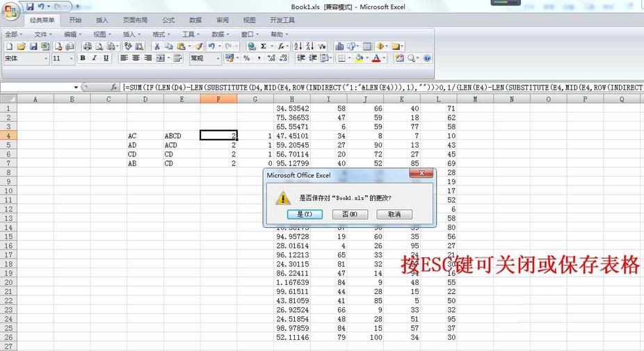
Task: Open the 编辑 classic menu dropdown
Action: pyautogui.click(x=73, y=34)
